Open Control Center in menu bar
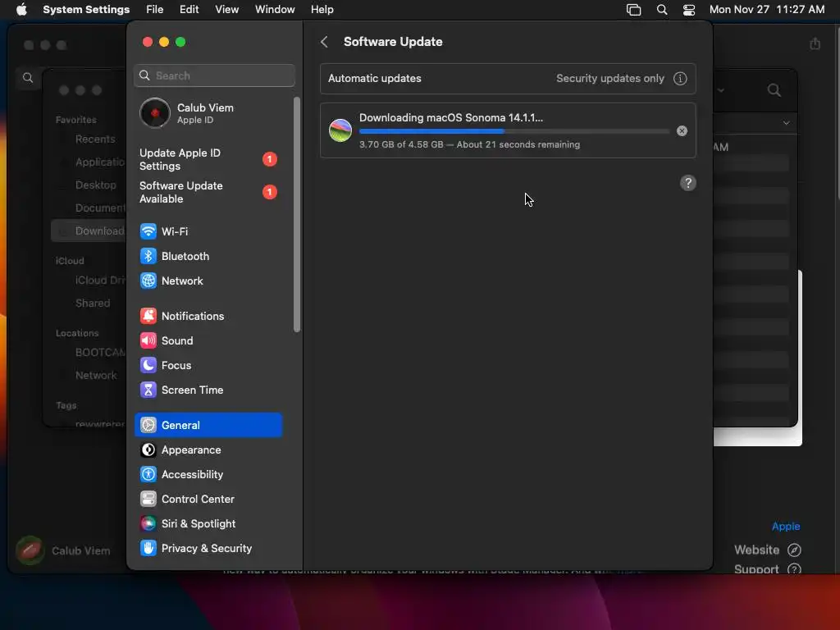 click(x=689, y=10)
